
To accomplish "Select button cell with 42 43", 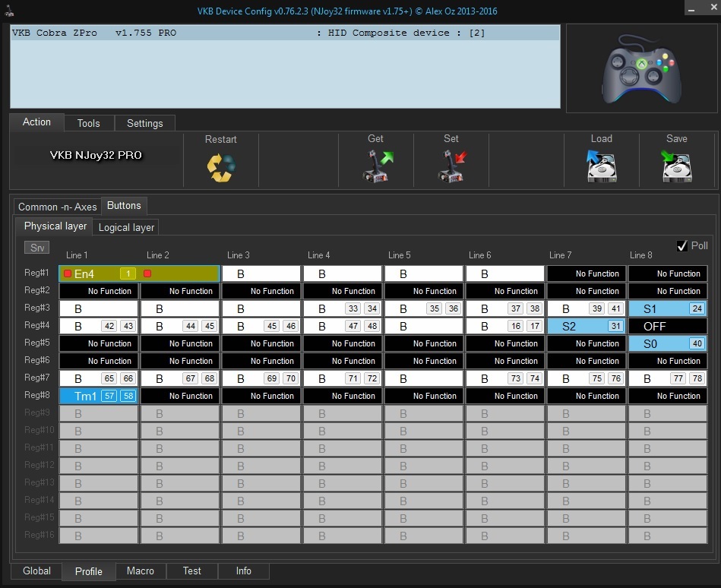I will point(99,326).
